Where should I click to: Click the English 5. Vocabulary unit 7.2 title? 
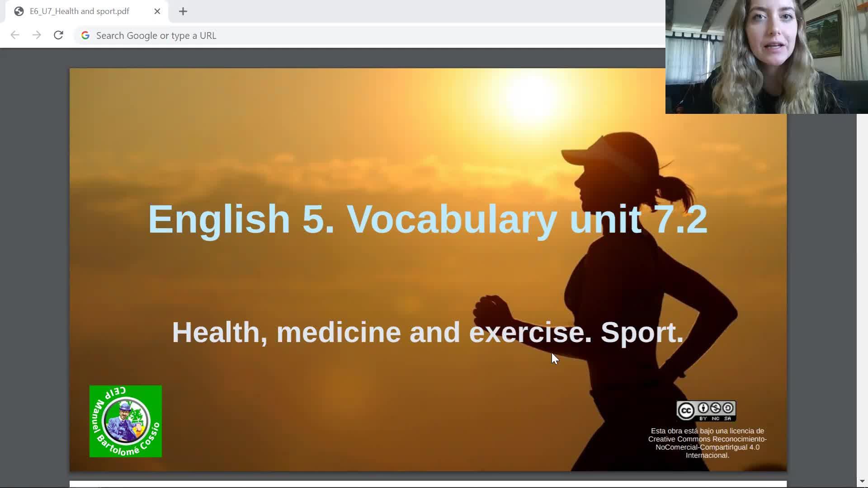point(427,219)
